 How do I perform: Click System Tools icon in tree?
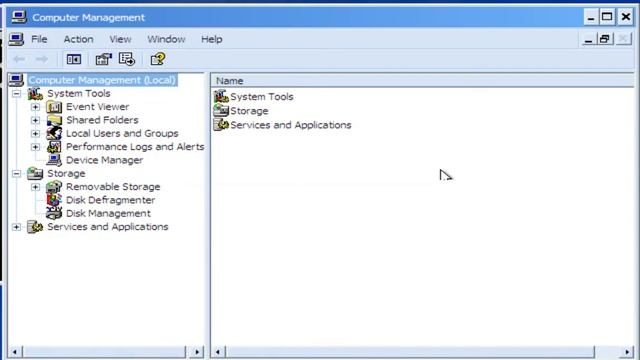point(35,93)
